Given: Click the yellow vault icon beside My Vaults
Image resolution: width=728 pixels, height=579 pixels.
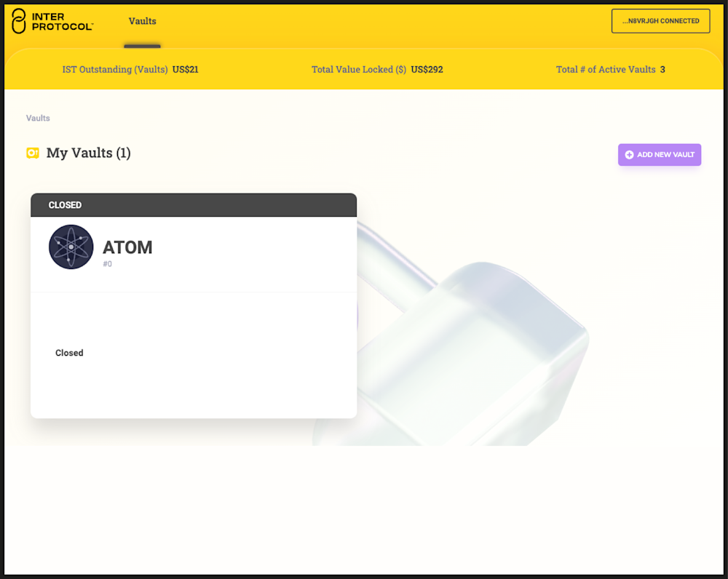Looking at the screenshot, I should point(33,153).
